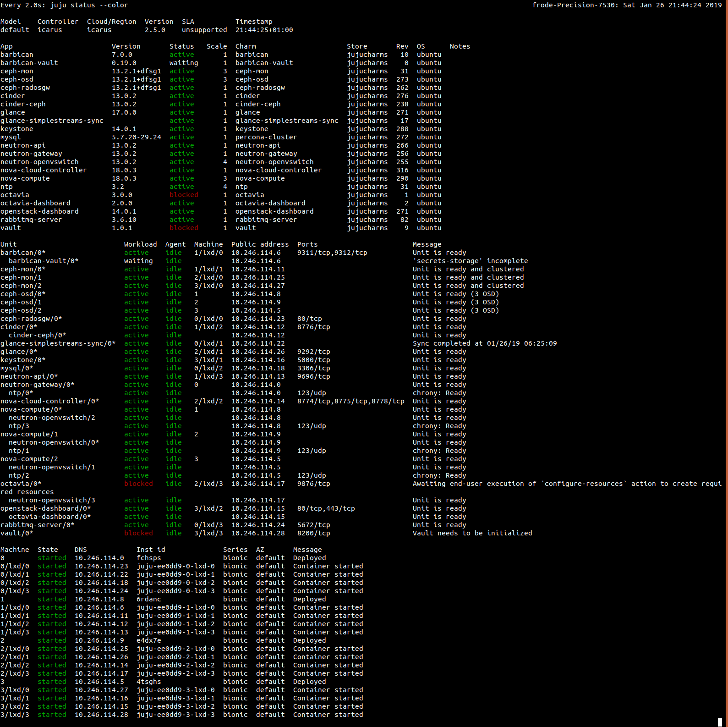Select ceph-osd/2 unit name
The width and height of the screenshot is (728, 727).
(21, 310)
